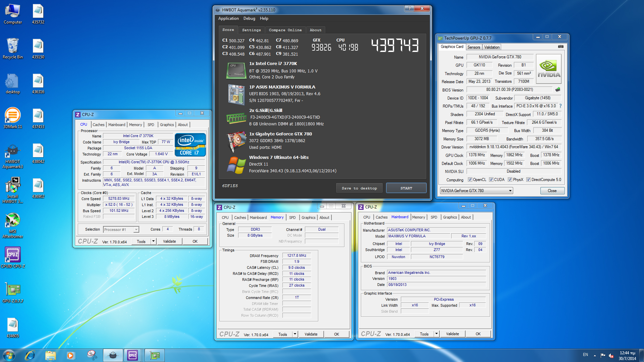Open Validation tab in GPU-Z
This screenshot has height=362, width=644.
tap(492, 47)
